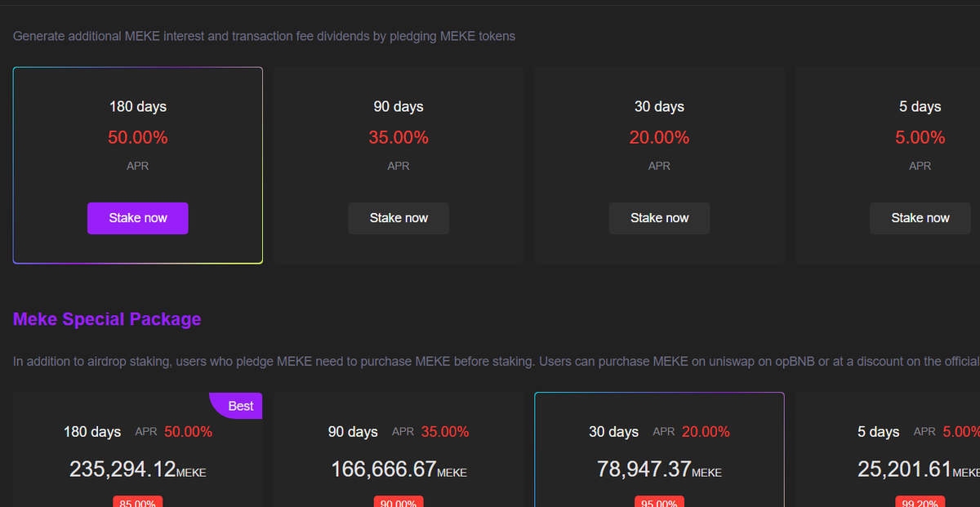The height and width of the screenshot is (507, 980).
Task: Select the 5 days 5.00% staking card
Action: [x=887, y=166]
